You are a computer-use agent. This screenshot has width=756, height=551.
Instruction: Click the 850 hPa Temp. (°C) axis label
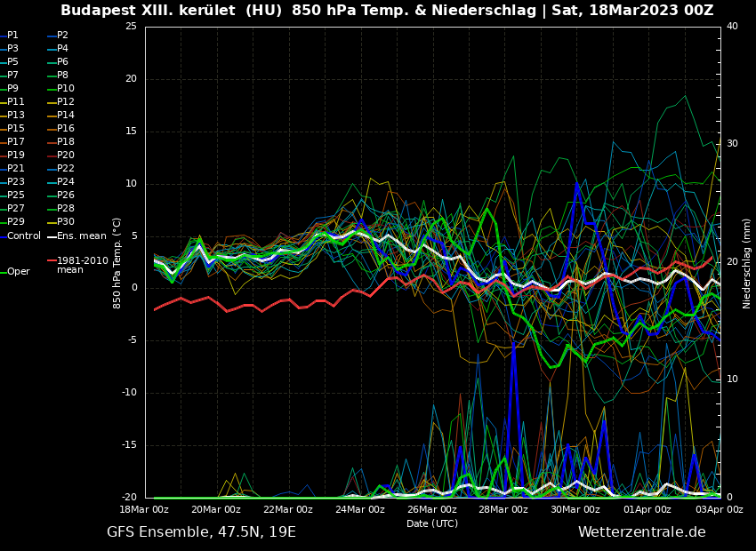[x=117, y=263]
